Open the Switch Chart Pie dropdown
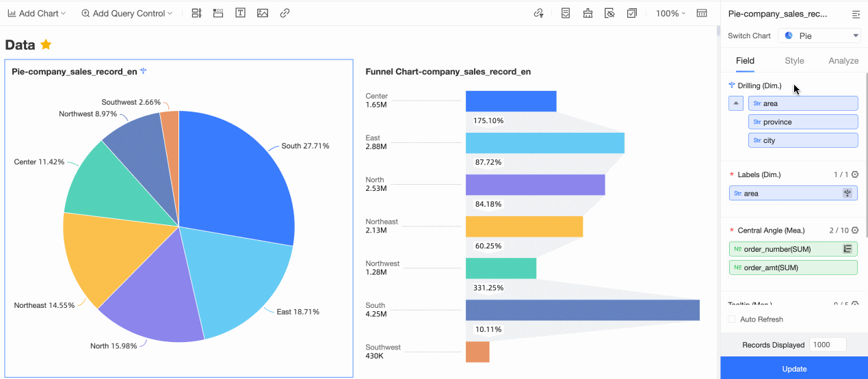Viewport: 868px width, 379px height. (x=820, y=36)
